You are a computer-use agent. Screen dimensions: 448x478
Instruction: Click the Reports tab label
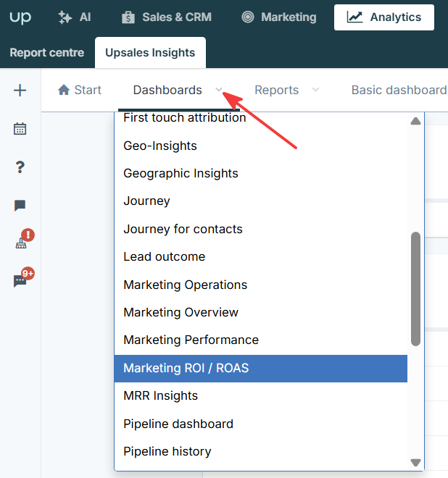click(277, 90)
